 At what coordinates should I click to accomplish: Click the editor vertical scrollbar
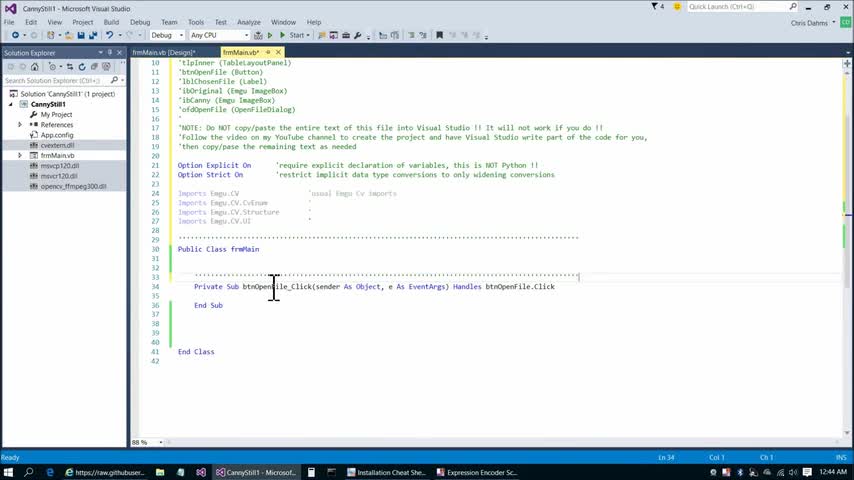847,251
